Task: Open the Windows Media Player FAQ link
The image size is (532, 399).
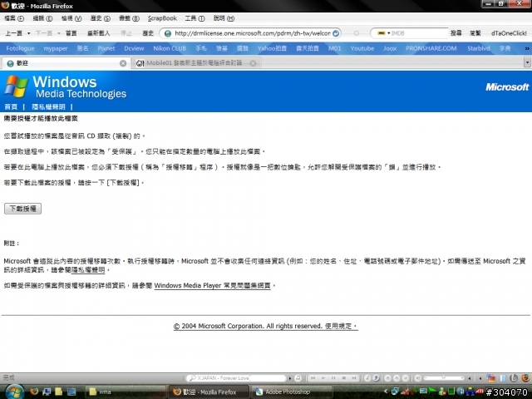Action: [213, 286]
